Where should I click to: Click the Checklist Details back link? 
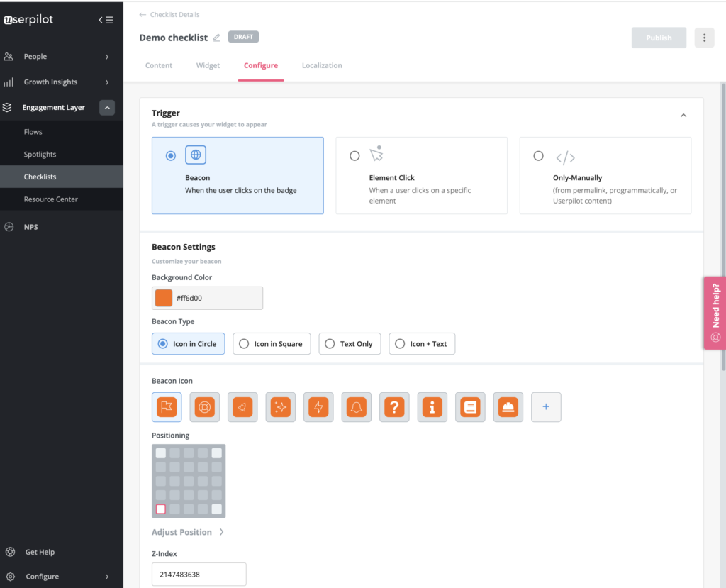point(174,15)
